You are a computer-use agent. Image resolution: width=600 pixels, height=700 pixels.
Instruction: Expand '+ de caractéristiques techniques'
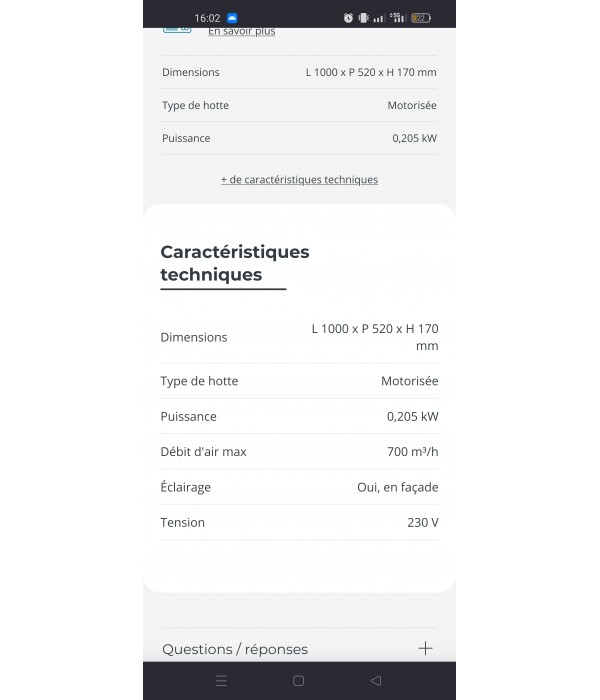pos(299,180)
